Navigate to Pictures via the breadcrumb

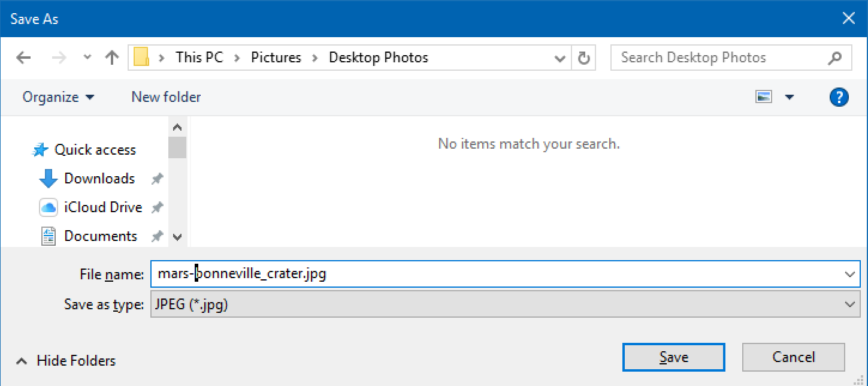pyautogui.click(x=276, y=57)
